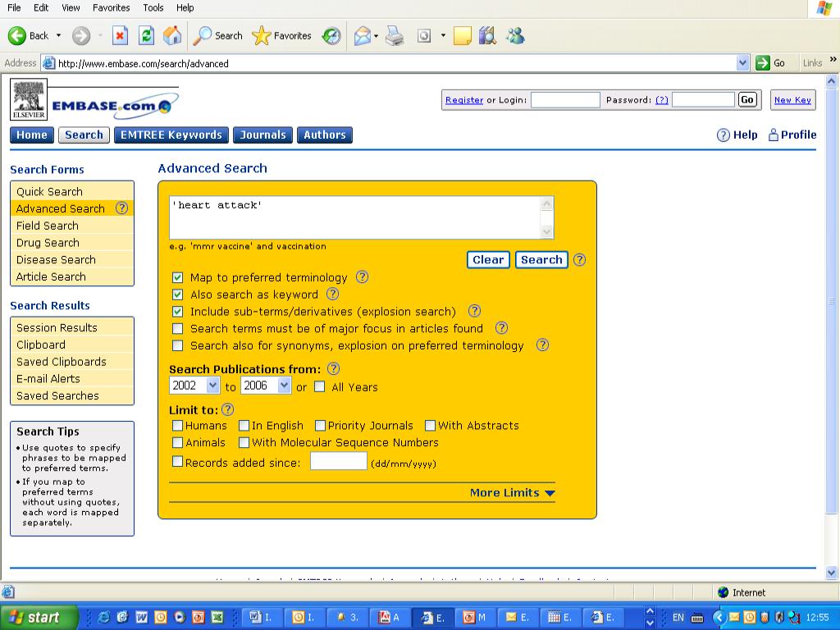
Task: Click the Records added since date field
Action: click(x=339, y=461)
